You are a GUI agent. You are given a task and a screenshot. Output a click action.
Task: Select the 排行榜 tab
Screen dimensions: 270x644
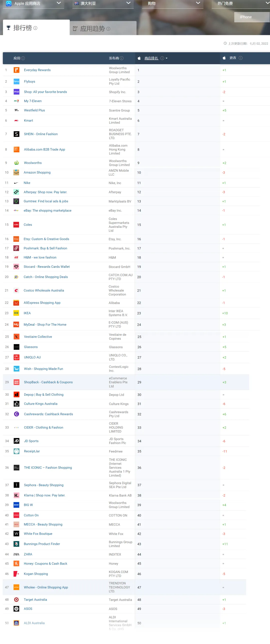coord(36,28)
